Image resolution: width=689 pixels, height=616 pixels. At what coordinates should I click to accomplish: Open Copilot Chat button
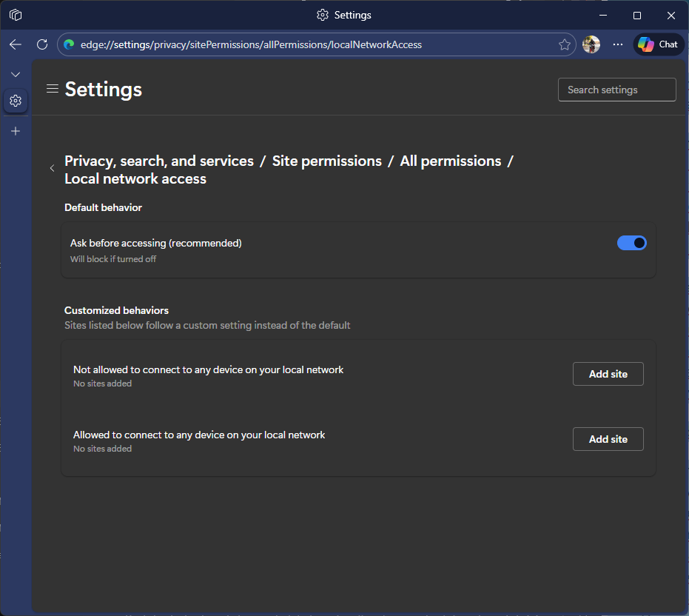click(x=658, y=44)
